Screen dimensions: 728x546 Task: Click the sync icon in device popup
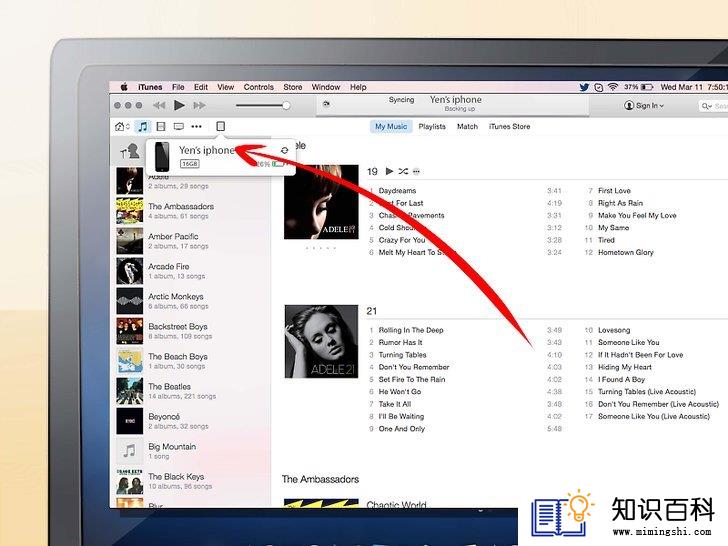285,150
